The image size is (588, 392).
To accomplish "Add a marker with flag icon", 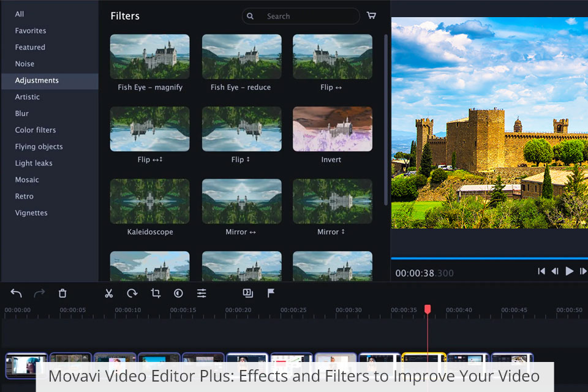I will tap(271, 293).
